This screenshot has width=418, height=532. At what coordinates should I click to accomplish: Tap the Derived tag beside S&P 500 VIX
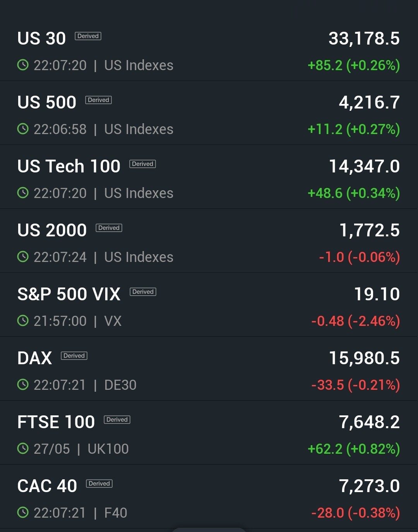143,292
